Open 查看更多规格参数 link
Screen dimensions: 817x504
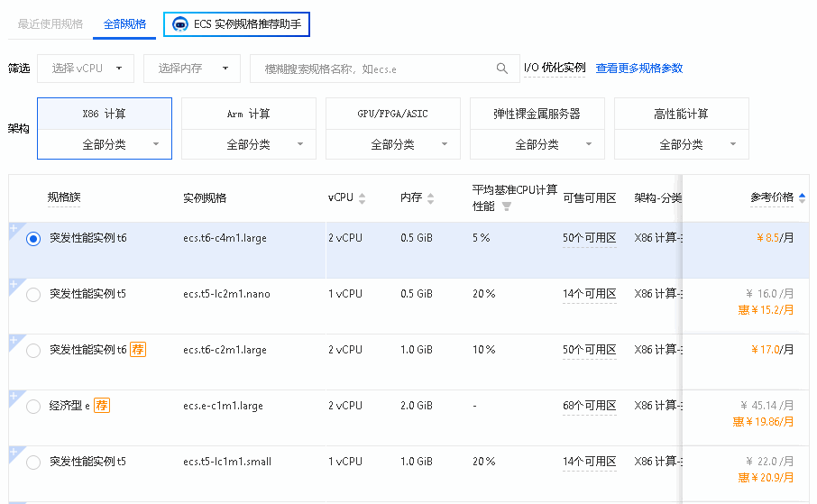tap(638, 68)
